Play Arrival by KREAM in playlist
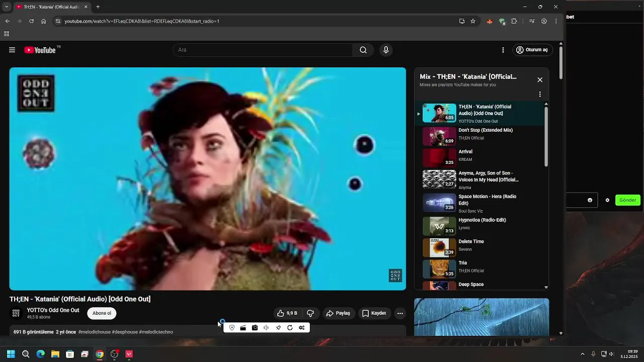The width and height of the screenshot is (644, 362). (479, 157)
